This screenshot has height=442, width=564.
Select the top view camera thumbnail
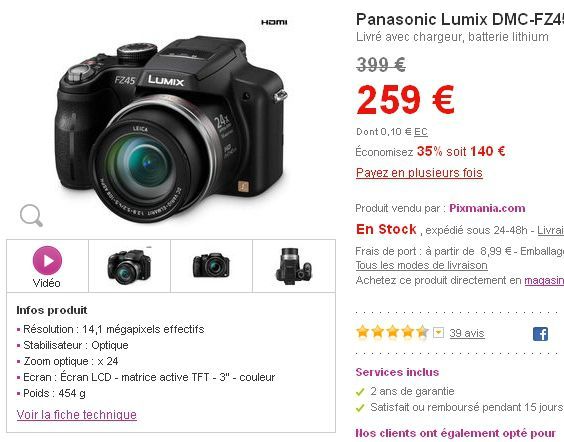[x=294, y=266]
